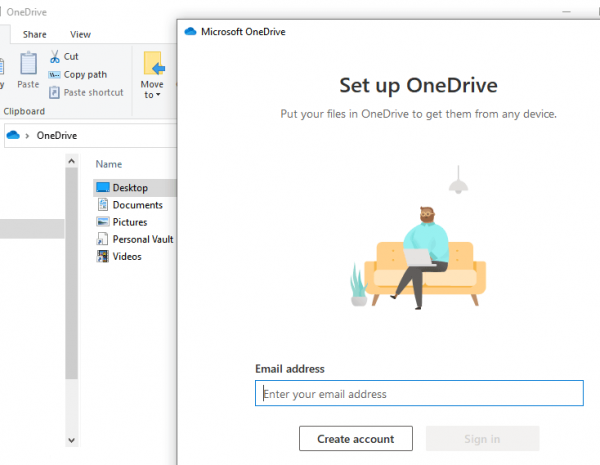Open the Share ribbon tab
Image resolution: width=600 pixels, height=465 pixels.
tap(34, 34)
